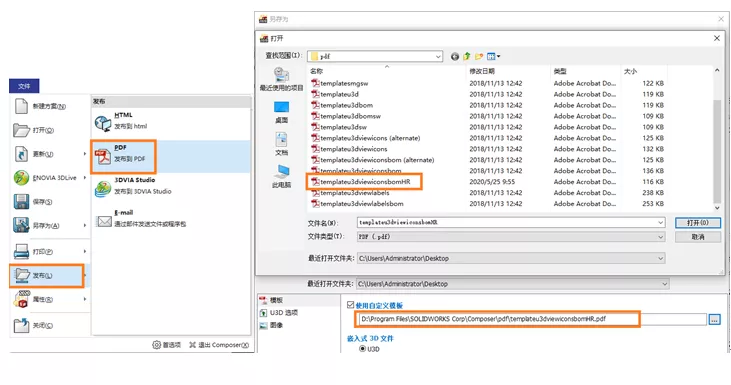Click the 3DVIA Studio publish icon
Image resolution: width=731 pixels, height=385 pixels.
103,188
